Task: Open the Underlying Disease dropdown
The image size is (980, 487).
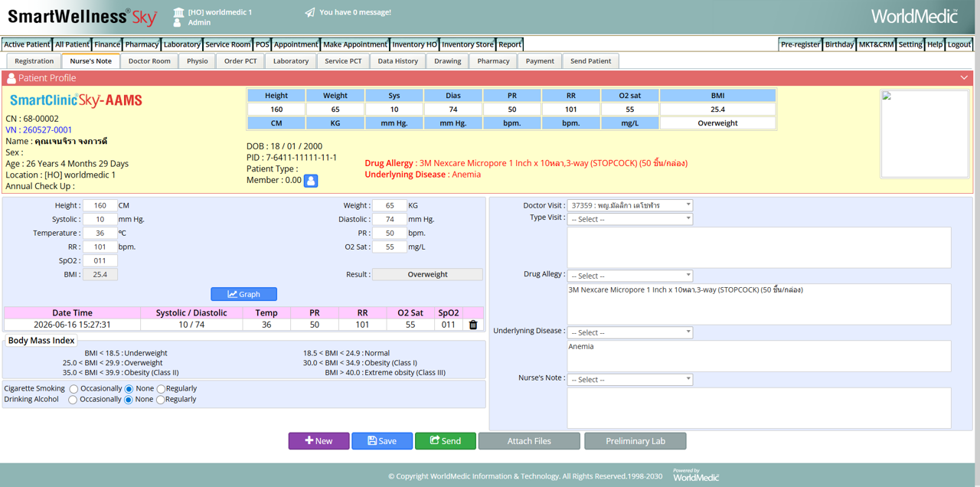Action: click(629, 332)
